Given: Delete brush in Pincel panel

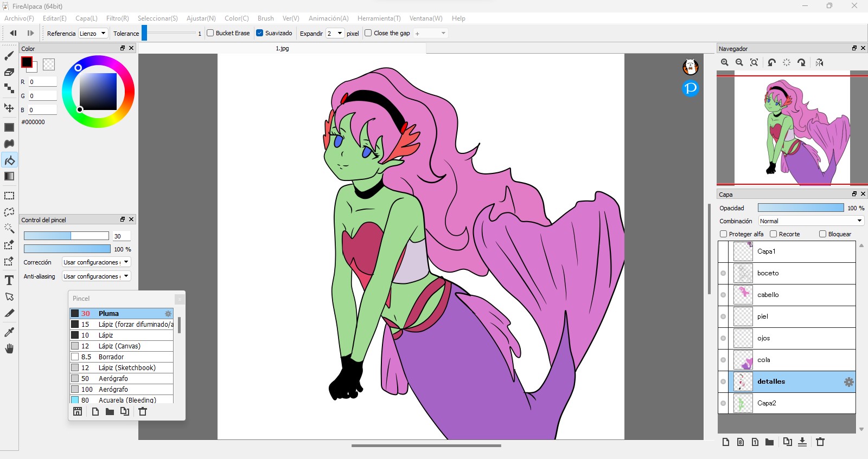Looking at the screenshot, I should tap(143, 411).
